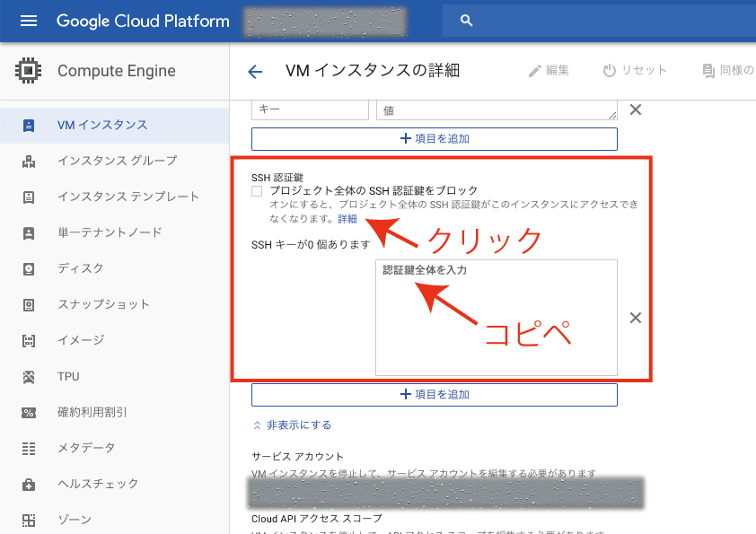Click the 認証鍵全体を入力 text area

497,318
